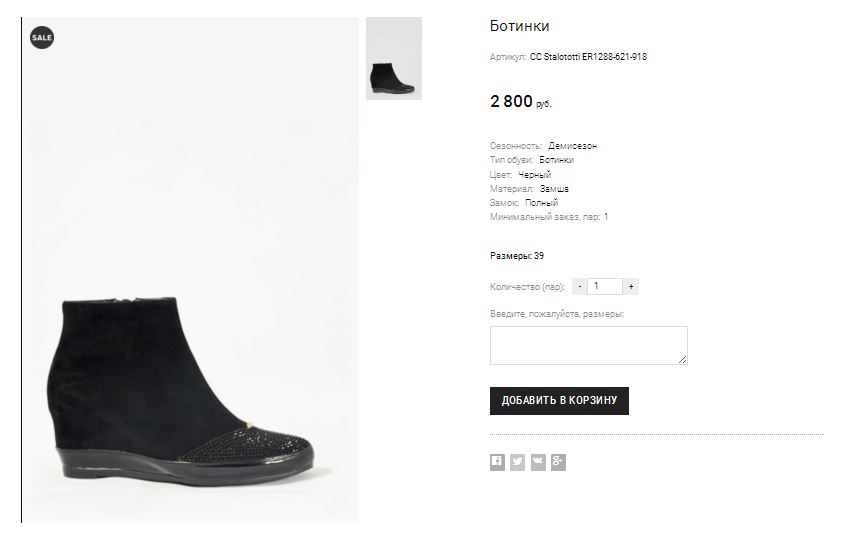Decrease quantity with the minus button

point(580,287)
